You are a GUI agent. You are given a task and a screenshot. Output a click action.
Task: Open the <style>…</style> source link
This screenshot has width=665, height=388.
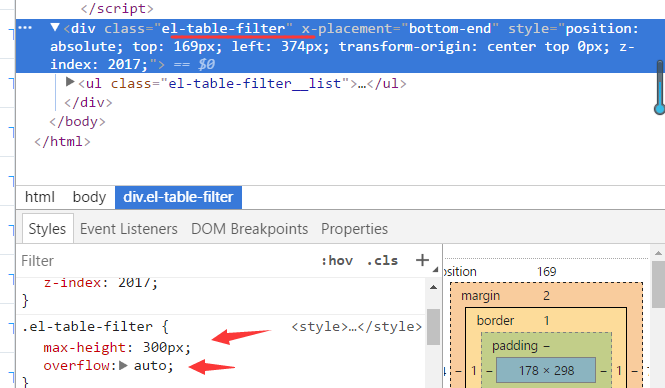coord(356,327)
